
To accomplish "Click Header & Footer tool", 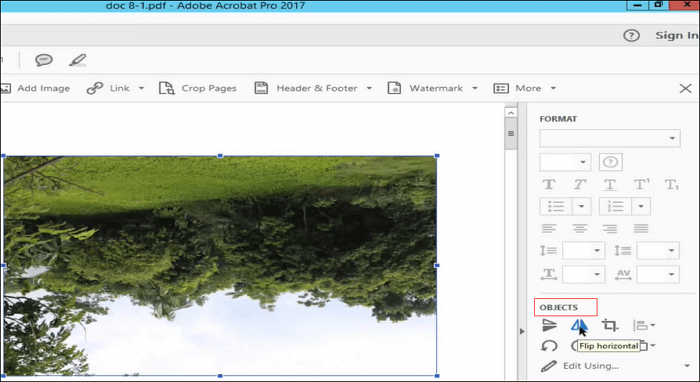I will click(306, 88).
